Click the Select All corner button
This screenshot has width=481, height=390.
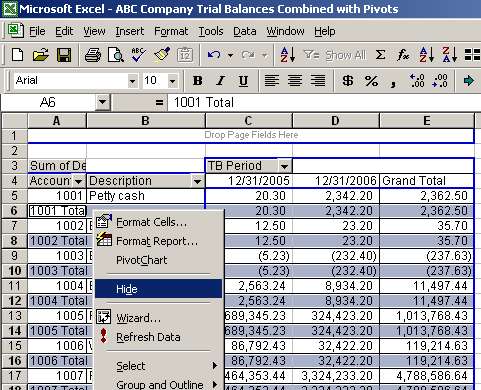14,120
